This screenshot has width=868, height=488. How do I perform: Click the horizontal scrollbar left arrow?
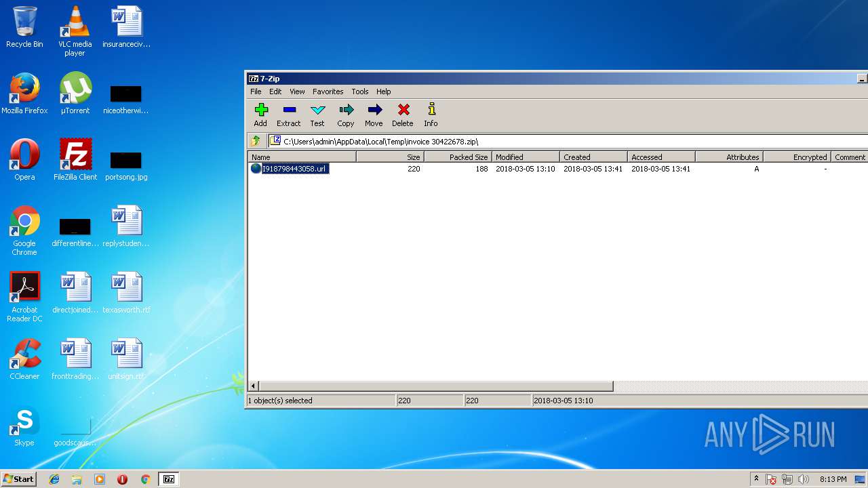[254, 386]
